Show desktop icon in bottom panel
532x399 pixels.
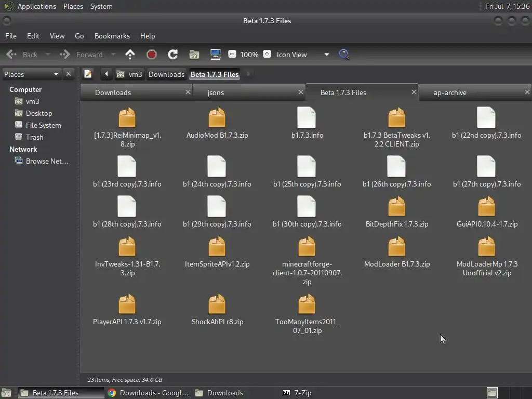pyautogui.click(x=6, y=393)
